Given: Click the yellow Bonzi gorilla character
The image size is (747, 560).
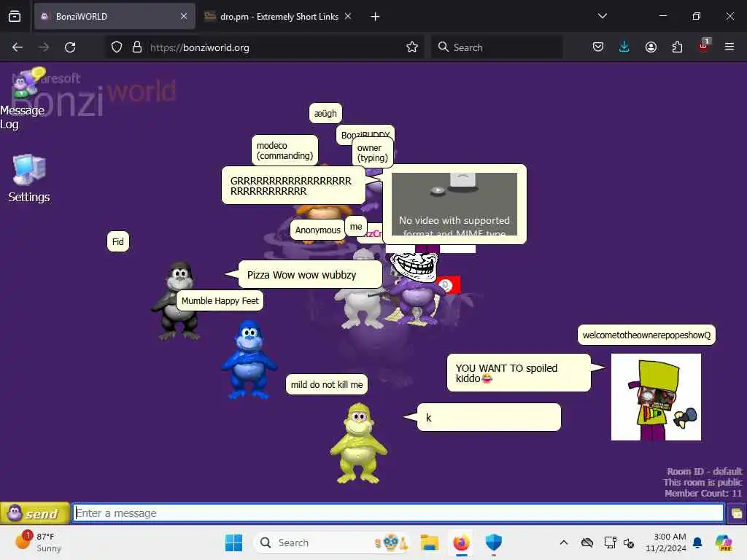Looking at the screenshot, I should click(x=358, y=443).
